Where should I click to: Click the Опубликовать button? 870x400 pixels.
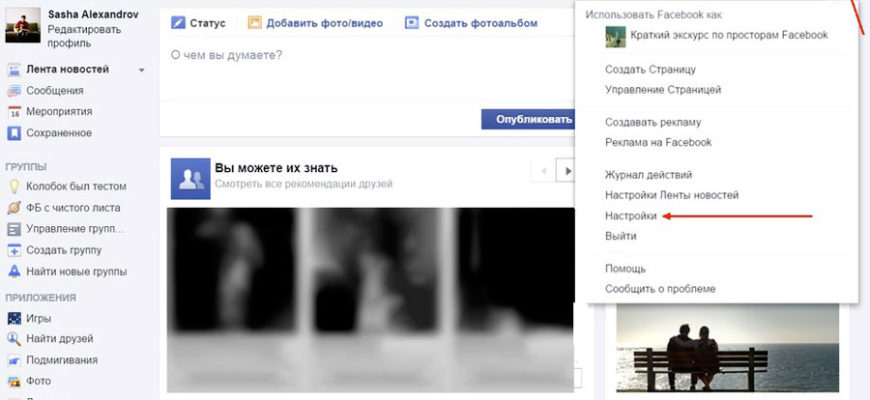[528, 119]
